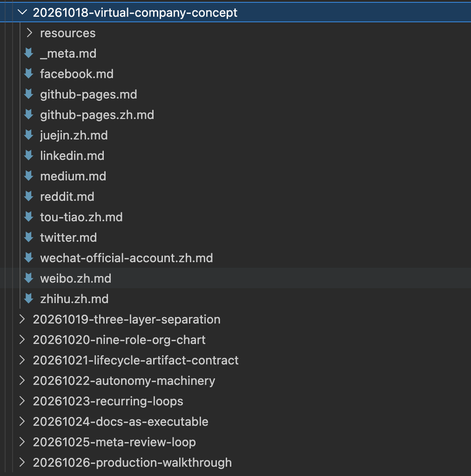Viewport: 471px width, 476px height.
Task: Expand the resources folder chevron
Action: pos(30,33)
